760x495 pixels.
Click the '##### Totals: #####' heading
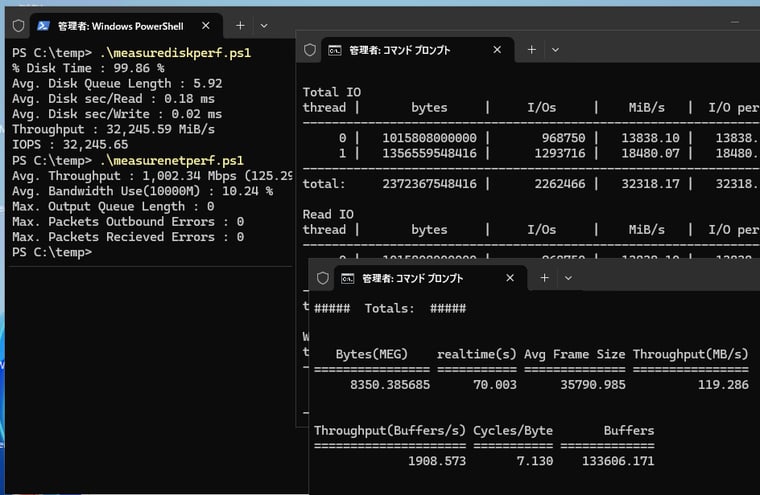(x=390, y=308)
